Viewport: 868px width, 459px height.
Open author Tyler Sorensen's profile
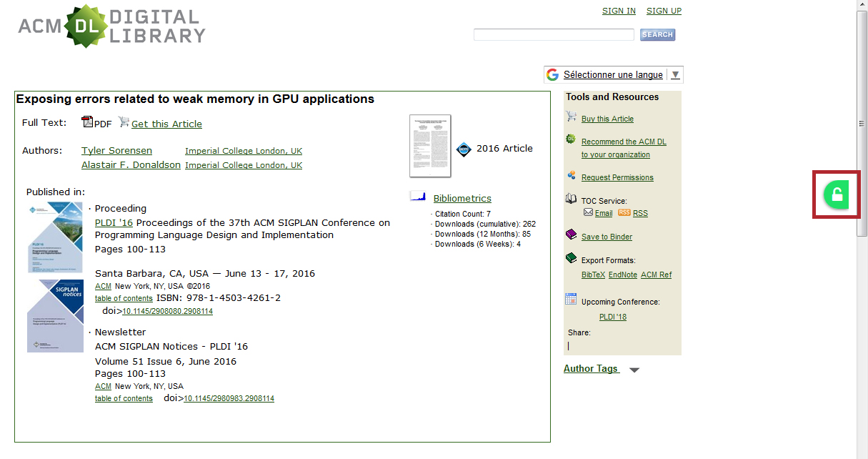coord(116,151)
